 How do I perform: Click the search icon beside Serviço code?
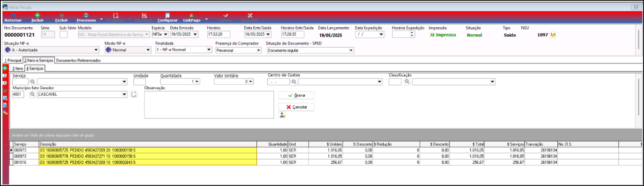click(x=33, y=82)
